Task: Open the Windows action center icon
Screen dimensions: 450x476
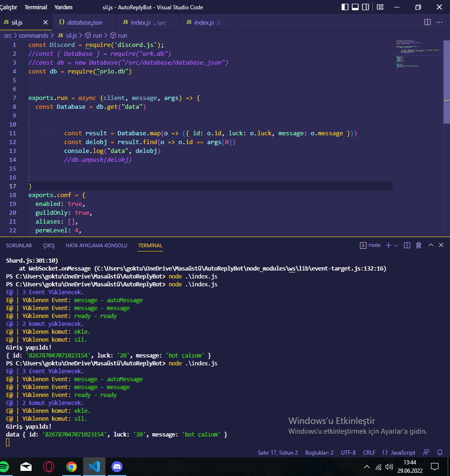Action: [x=435, y=467]
